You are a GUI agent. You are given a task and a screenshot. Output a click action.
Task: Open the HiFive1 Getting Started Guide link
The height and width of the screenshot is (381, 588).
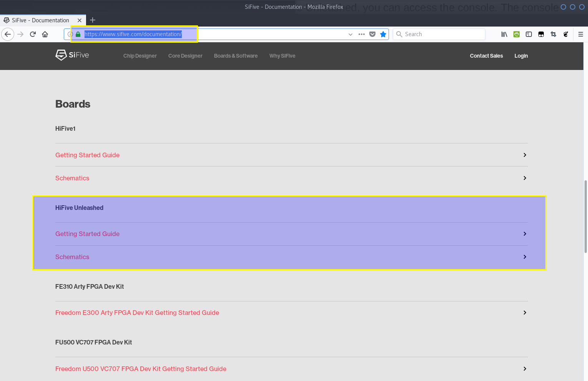click(87, 155)
